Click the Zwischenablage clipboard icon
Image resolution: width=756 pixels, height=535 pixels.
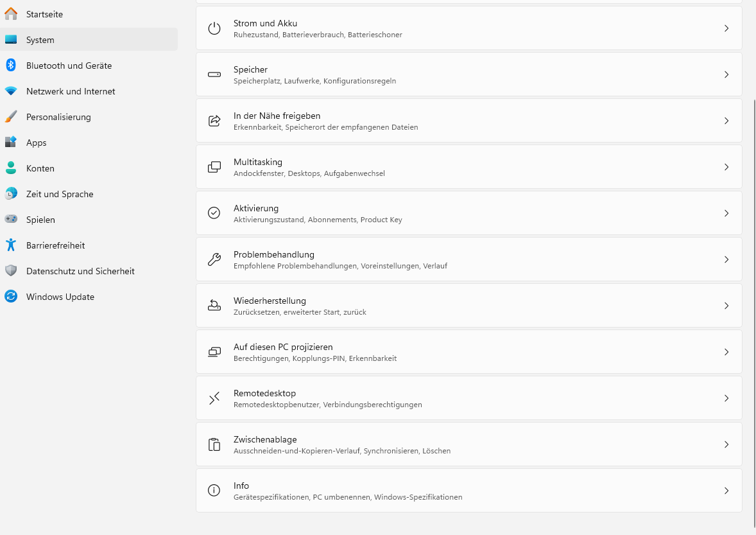click(214, 444)
